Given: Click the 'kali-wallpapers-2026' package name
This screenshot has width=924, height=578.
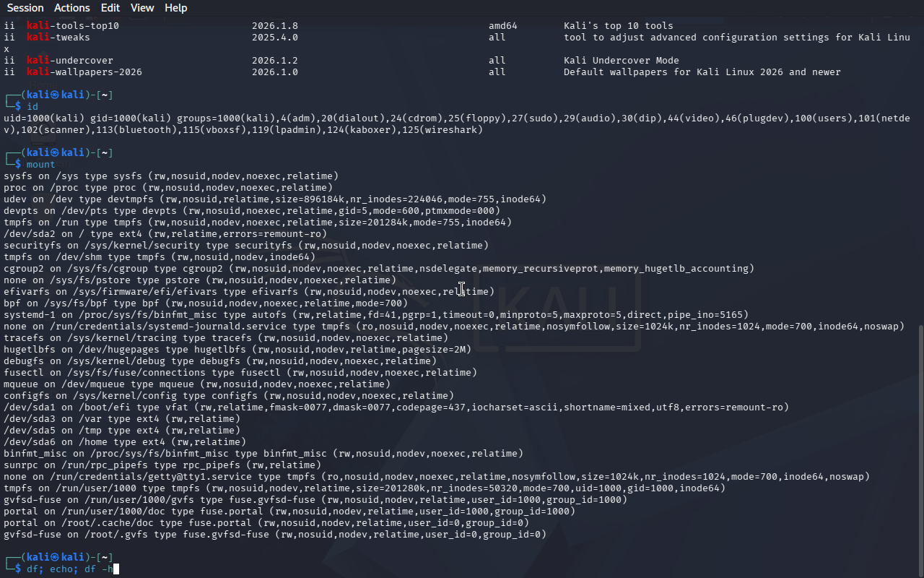Looking at the screenshot, I should tap(84, 72).
